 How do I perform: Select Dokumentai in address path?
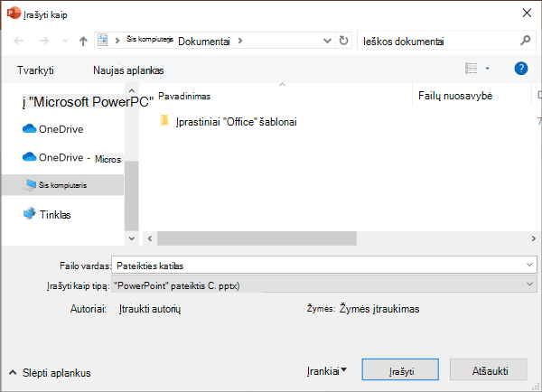[204, 42]
